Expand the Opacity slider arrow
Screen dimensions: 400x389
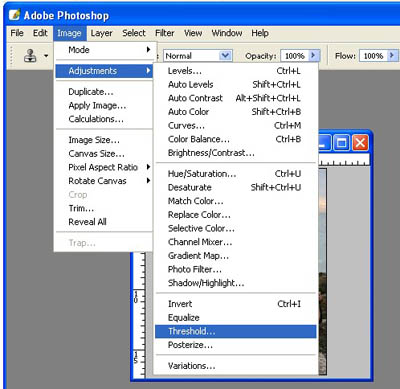click(313, 55)
